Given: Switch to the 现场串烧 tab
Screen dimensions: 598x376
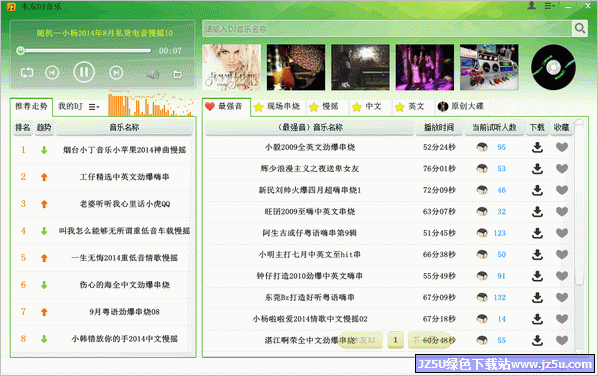Looking at the screenshot, I should click(277, 106).
